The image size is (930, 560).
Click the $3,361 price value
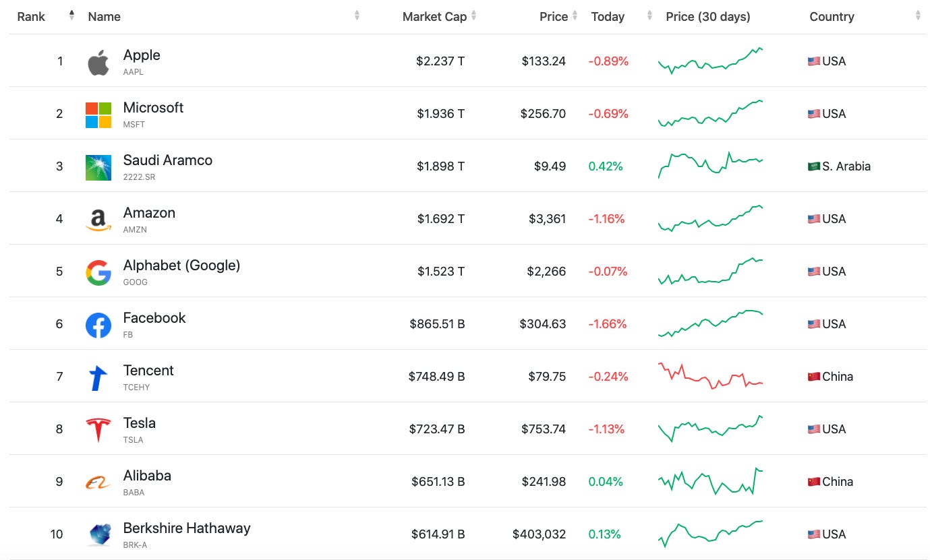pos(547,219)
